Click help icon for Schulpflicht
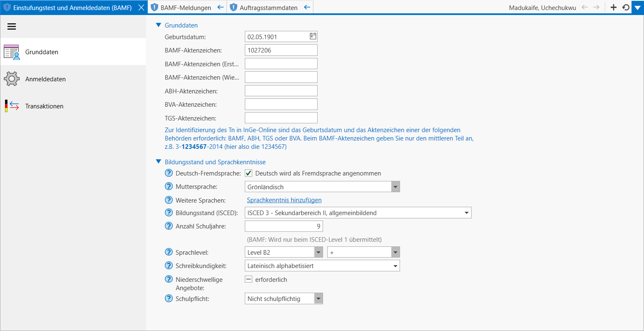Image resolution: width=644 pixels, height=331 pixels. [169, 298]
